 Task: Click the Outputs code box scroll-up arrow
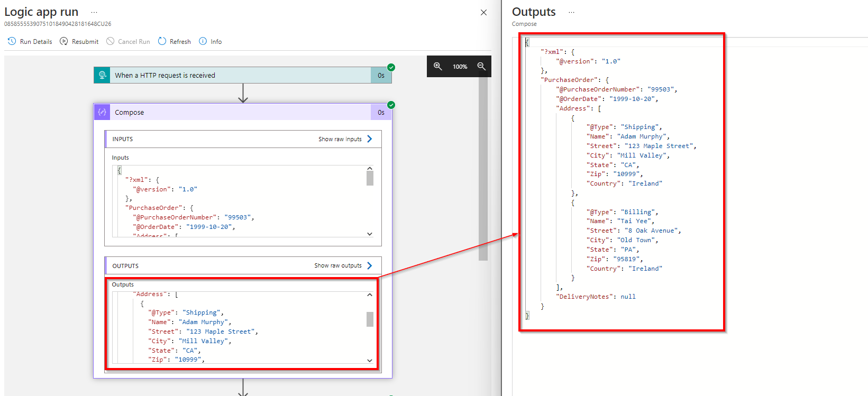click(370, 295)
